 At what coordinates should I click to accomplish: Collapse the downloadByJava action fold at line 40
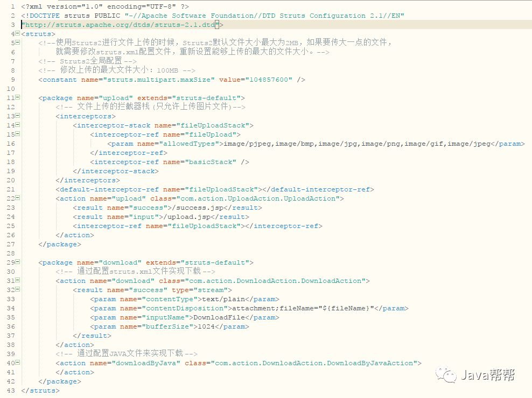[x=17, y=363]
